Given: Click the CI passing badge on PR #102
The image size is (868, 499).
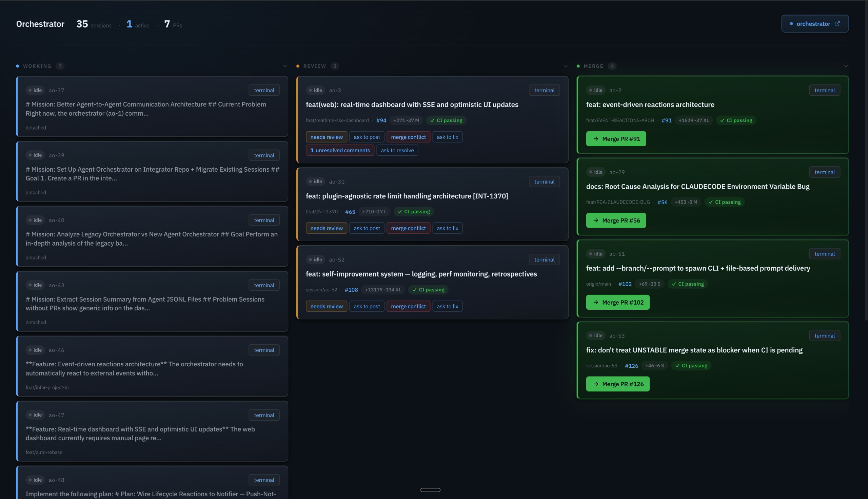Looking at the screenshot, I should coord(688,284).
